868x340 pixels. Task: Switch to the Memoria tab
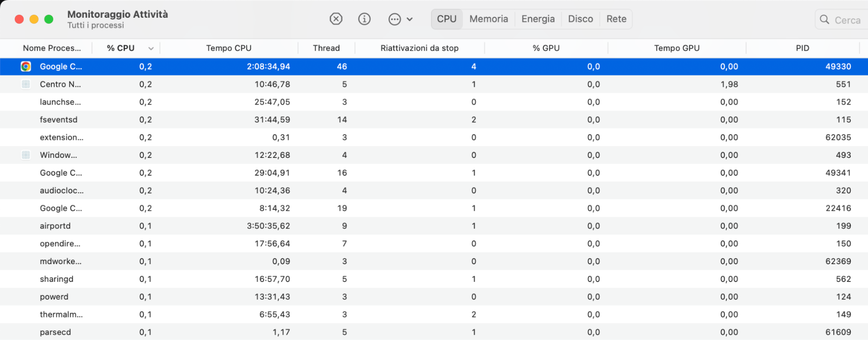click(488, 19)
